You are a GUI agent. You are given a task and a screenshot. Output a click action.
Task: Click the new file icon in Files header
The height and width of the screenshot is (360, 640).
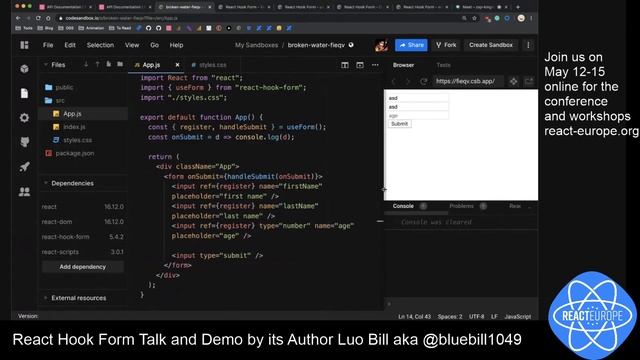109,64
